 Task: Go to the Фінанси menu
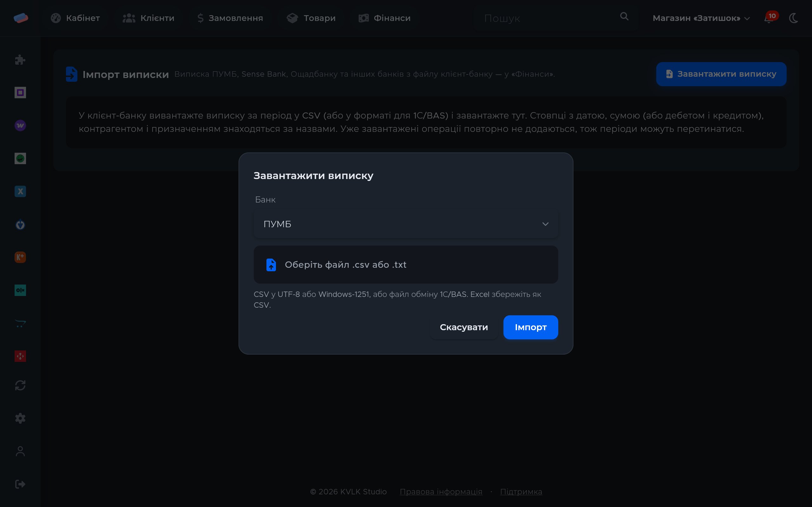coord(384,18)
